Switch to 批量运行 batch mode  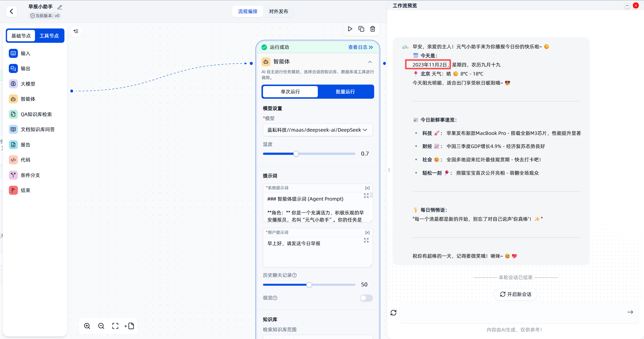(x=345, y=92)
